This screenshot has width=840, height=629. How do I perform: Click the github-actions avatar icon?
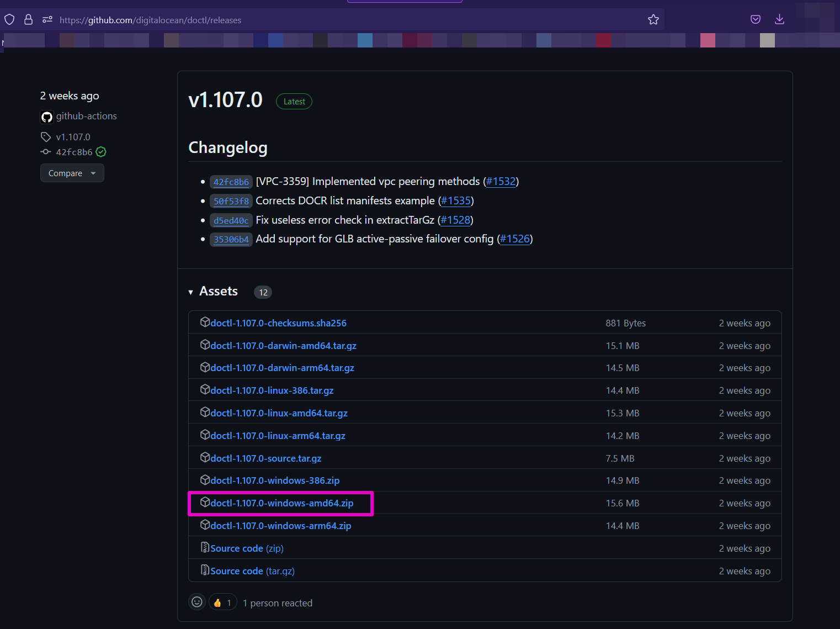47,117
